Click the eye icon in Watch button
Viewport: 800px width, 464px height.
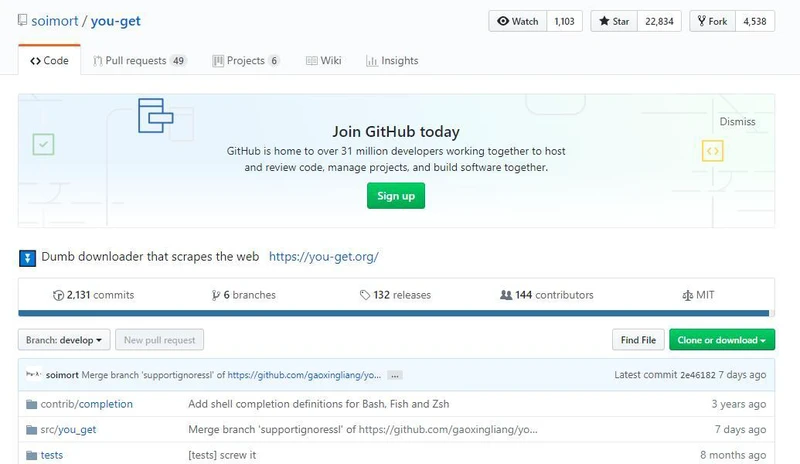[x=503, y=21]
